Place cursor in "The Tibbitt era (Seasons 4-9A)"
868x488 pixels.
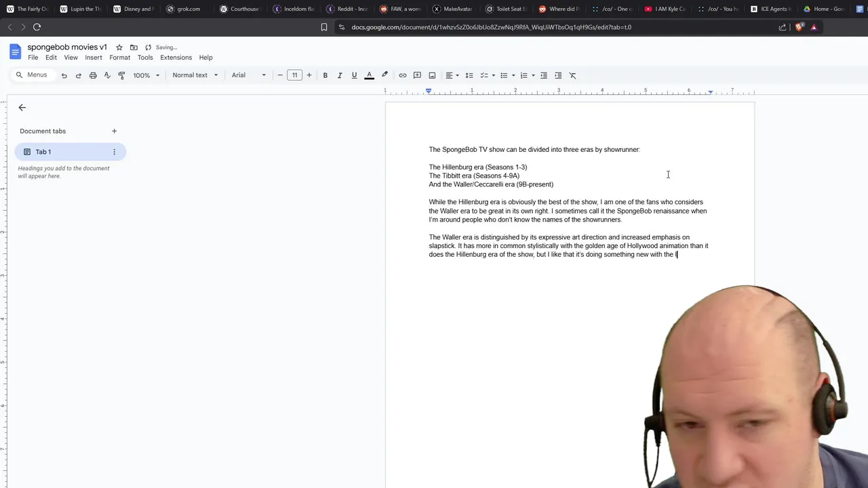[x=474, y=176]
